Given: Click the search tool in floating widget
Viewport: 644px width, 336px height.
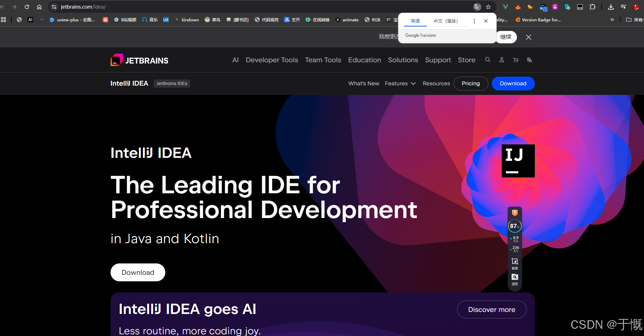Looking at the screenshot, I should (515, 279).
